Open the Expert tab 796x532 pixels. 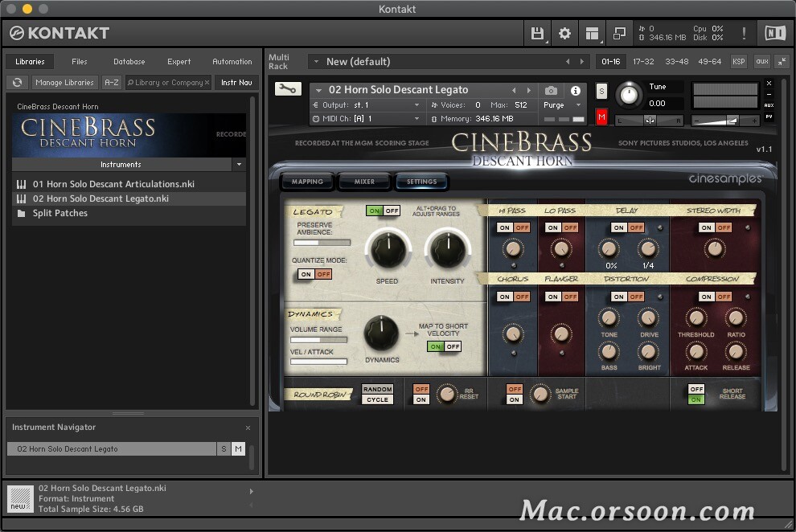tap(178, 61)
